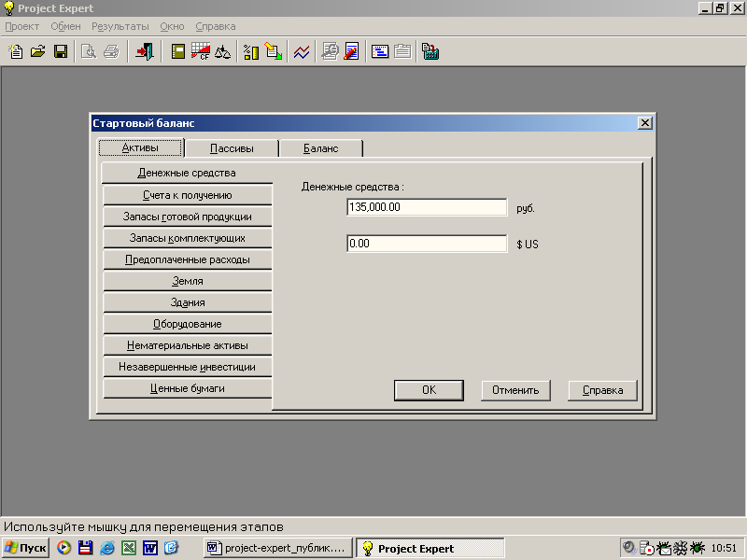The height and width of the screenshot is (560, 747).
Task: Open the Gantt schedule window icon
Action: [x=380, y=51]
